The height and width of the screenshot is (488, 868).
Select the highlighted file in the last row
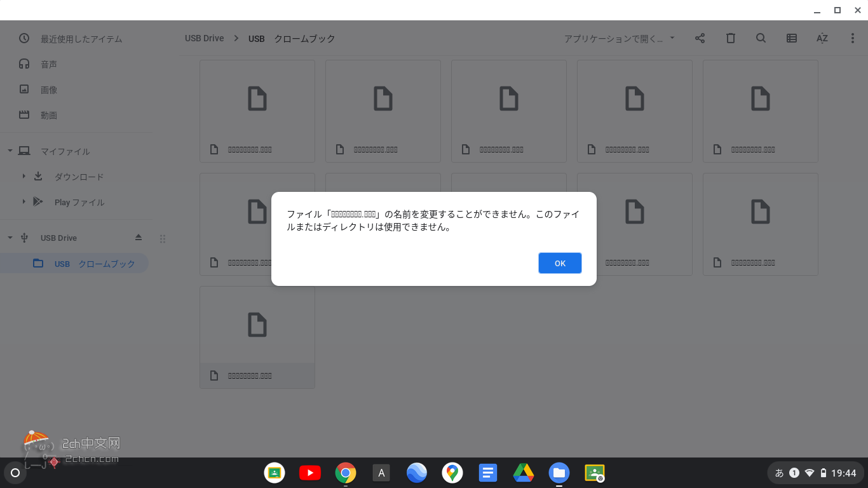257,337
